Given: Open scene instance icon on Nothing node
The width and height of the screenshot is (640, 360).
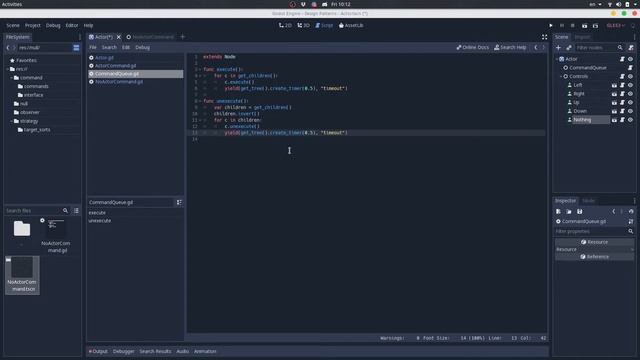Looking at the screenshot, I should (x=614, y=120).
